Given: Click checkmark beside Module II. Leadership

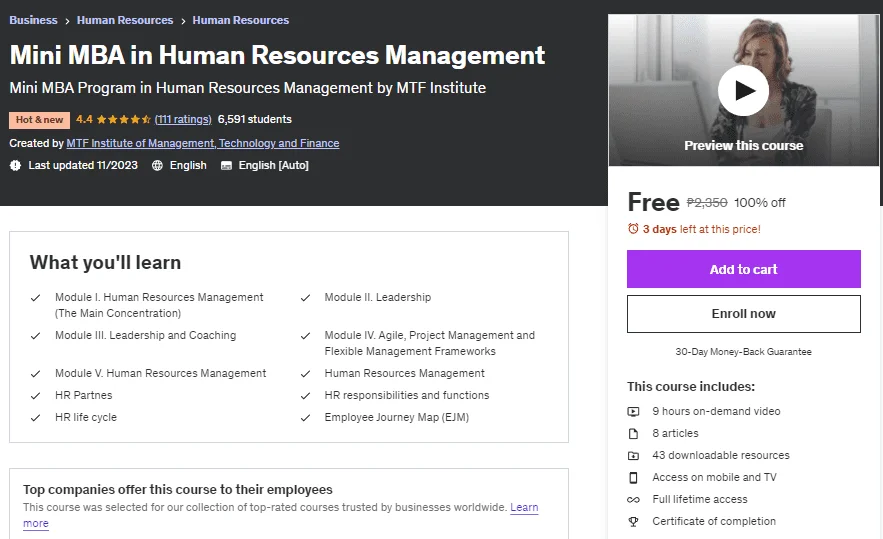Looking at the screenshot, I should (x=305, y=298).
